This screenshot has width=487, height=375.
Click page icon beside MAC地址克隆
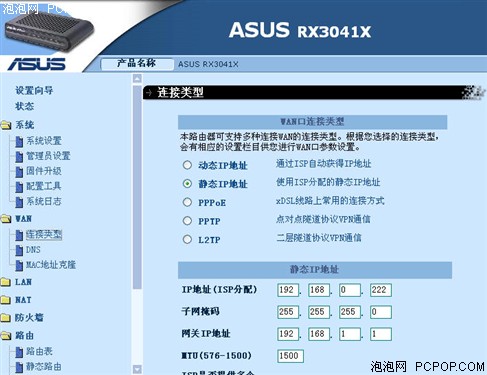point(19,266)
